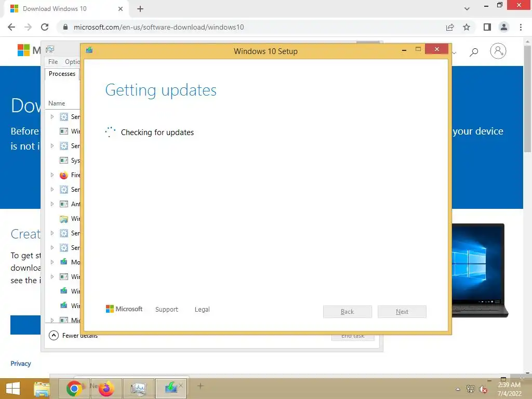Click the Chrome forward arrow
Viewport: 532px width, 399px height.
click(28, 27)
